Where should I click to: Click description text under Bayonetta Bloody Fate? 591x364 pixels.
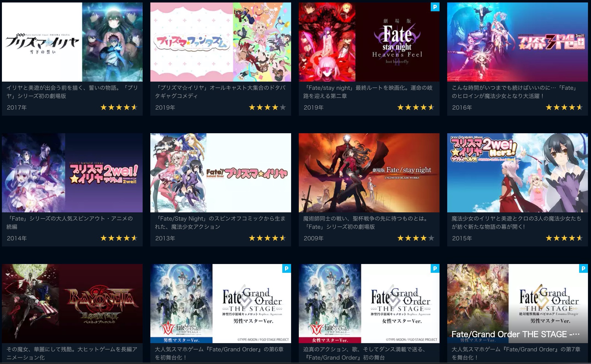(x=72, y=353)
